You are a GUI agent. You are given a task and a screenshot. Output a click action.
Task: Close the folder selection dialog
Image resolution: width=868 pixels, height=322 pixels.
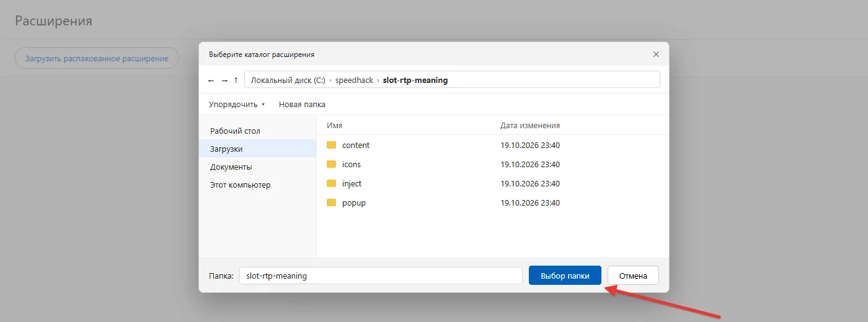coord(656,54)
